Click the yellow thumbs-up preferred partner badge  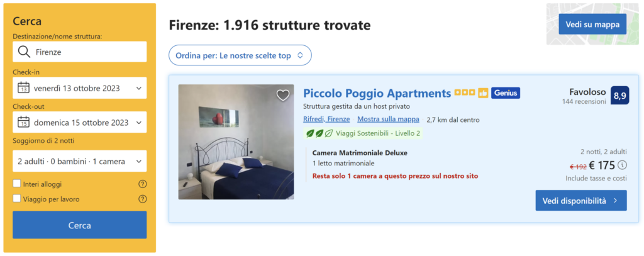483,93
